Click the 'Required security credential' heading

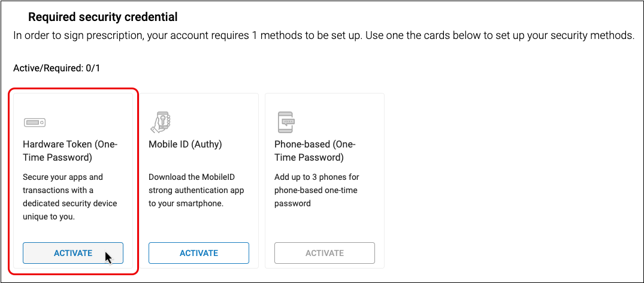103,17
